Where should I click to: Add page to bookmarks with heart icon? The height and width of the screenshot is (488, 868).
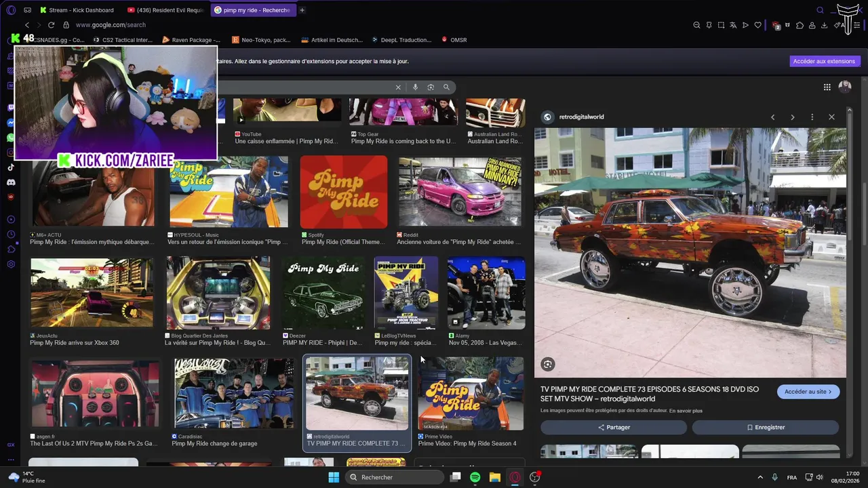click(x=757, y=25)
